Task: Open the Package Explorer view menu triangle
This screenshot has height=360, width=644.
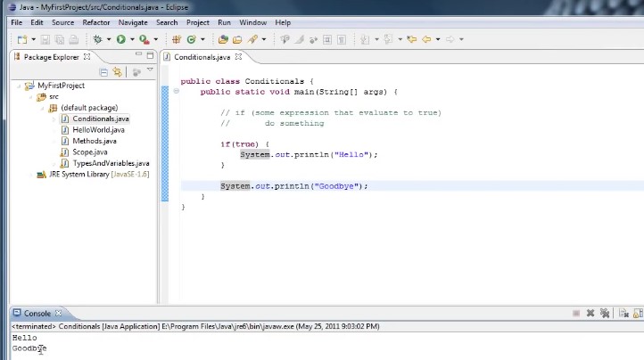Action: point(150,70)
